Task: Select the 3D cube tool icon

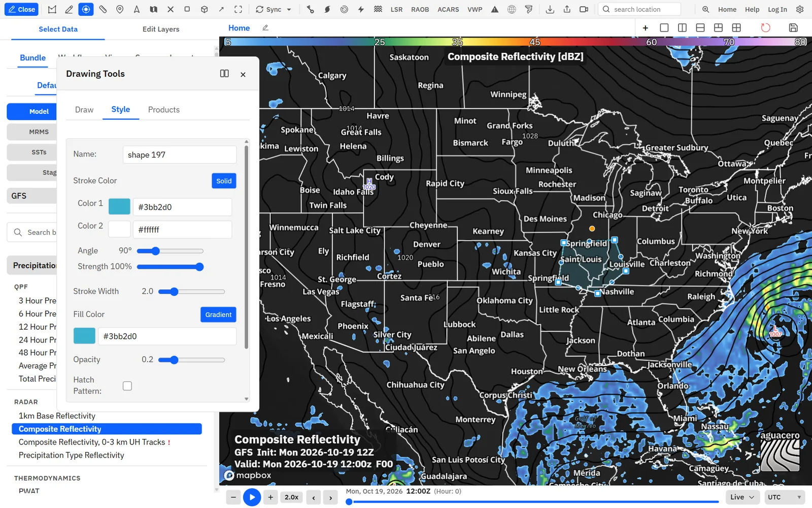Action: tap(204, 9)
